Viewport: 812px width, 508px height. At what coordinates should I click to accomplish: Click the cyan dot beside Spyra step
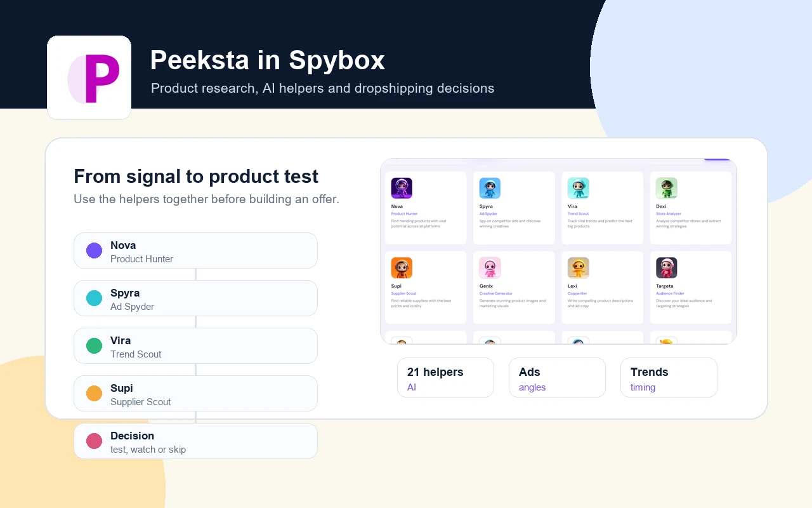(94, 298)
